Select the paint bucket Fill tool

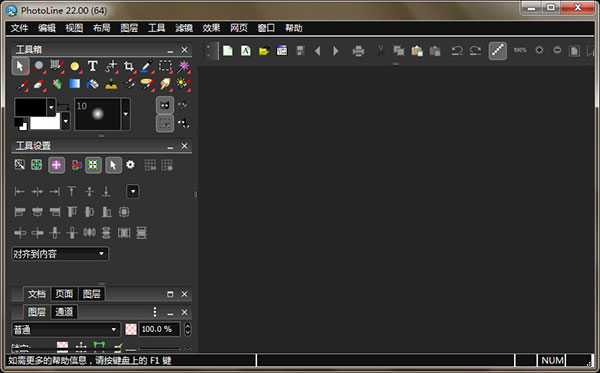point(93,84)
